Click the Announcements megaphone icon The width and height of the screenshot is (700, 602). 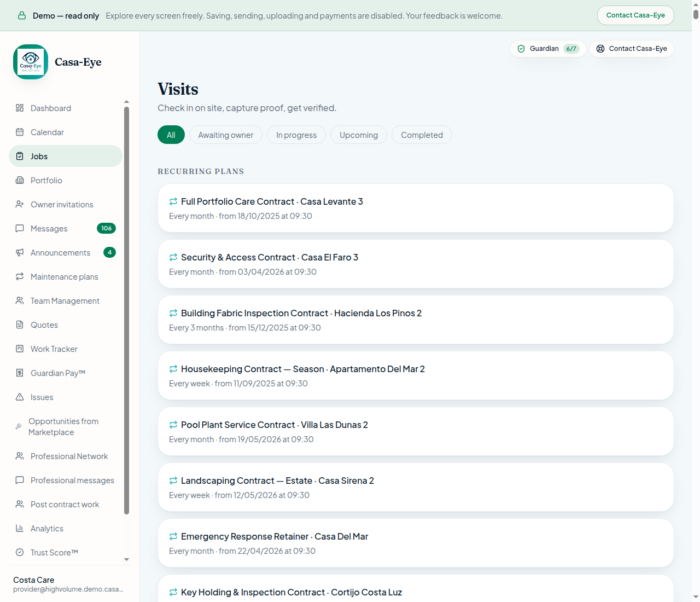[x=20, y=252]
